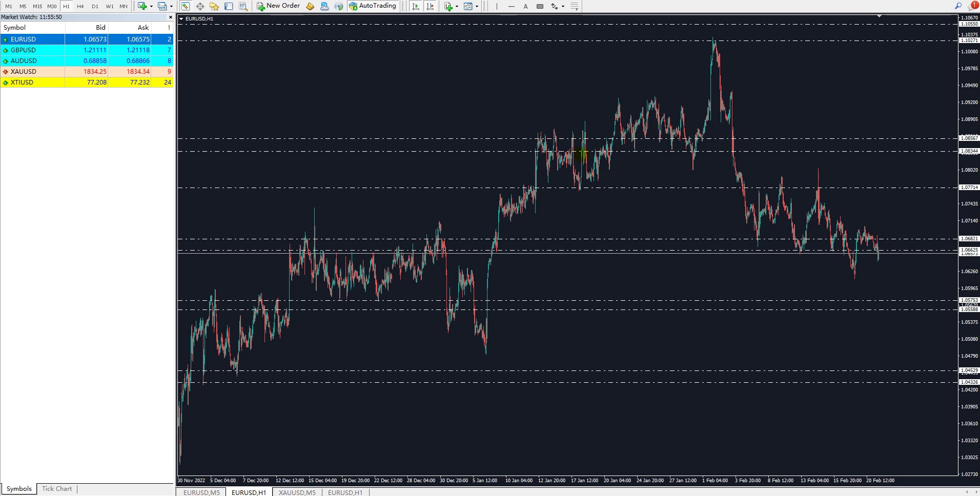The image size is (980, 496).
Task: Select the AUDUSD symbol row
Action: pyautogui.click(x=87, y=60)
